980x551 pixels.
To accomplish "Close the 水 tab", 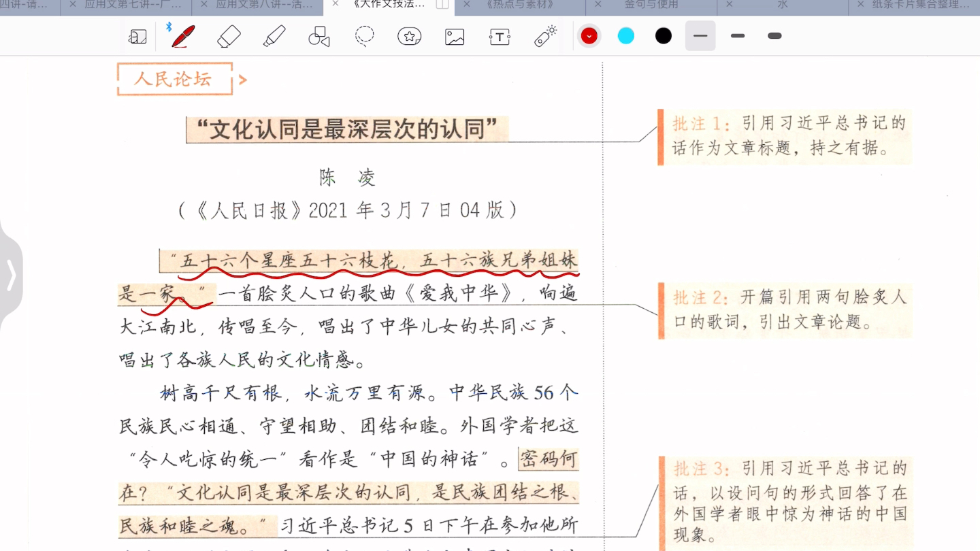I will coord(730,5).
